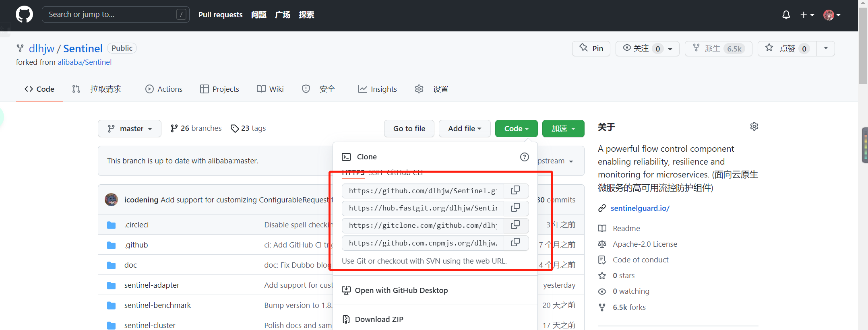The image size is (868, 330).
Task: Open the alibaba/Sentinel upstream link
Action: tap(85, 62)
